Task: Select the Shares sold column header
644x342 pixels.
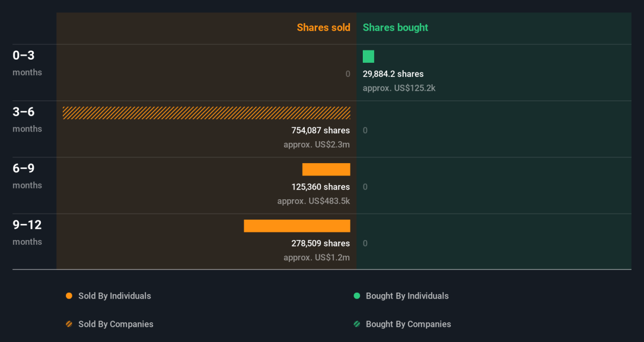Action: 323,27
